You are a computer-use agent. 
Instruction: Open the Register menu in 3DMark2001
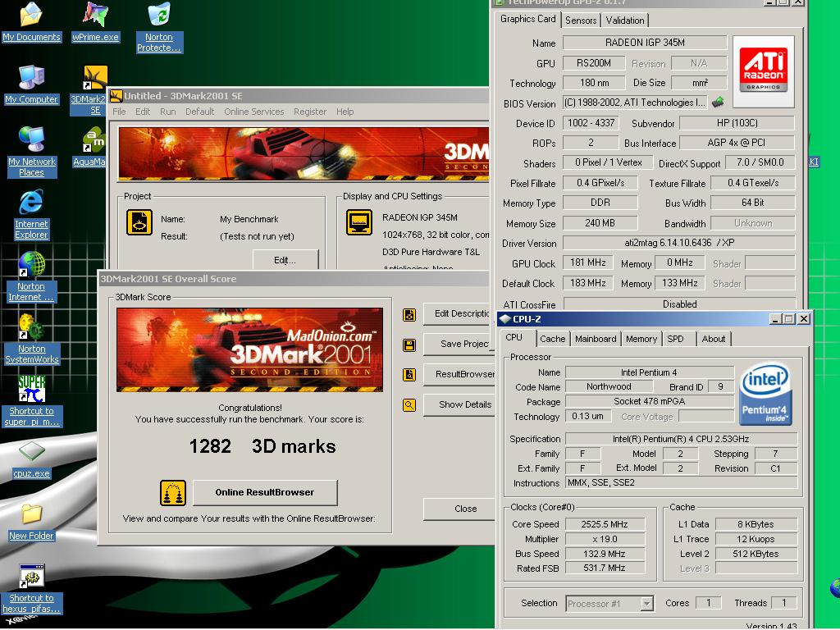pos(309,112)
